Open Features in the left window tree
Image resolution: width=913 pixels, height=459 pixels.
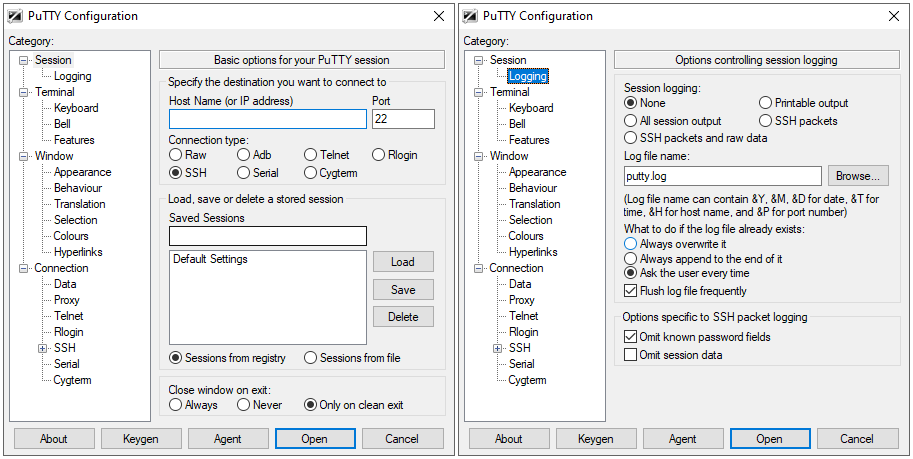[74, 140]
